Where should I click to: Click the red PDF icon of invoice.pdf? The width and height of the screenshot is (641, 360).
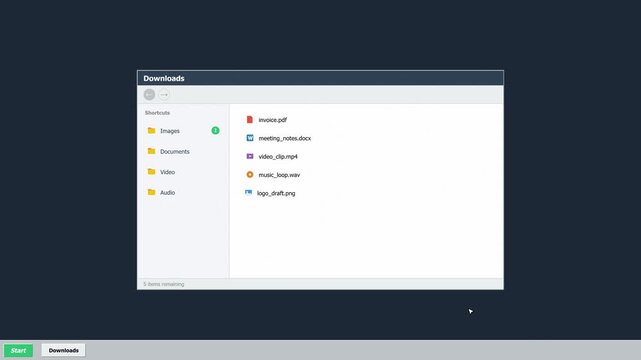click(250, 119)
